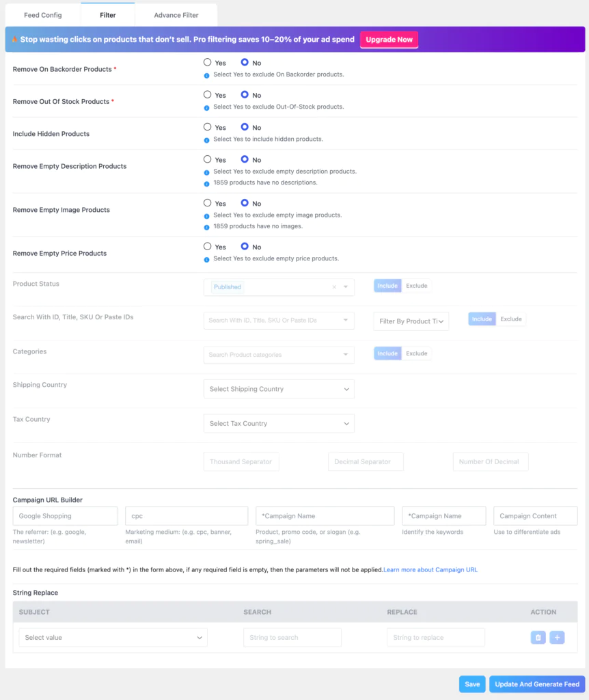This screenshot has height=700, width=589.
Task: Click info icon beside 'Select Yes to exclude On Backorder products'
Action: tap(206, 75)
